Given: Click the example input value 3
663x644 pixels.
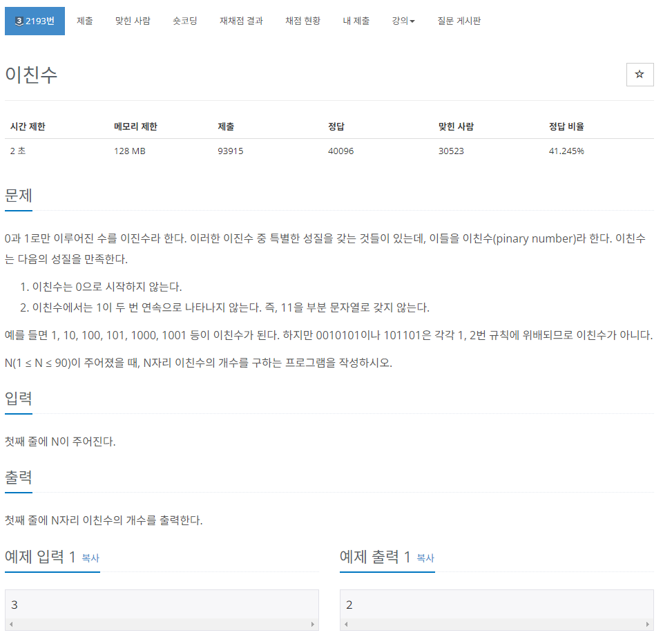Looking at the screenshot, I should coord(15,605).
